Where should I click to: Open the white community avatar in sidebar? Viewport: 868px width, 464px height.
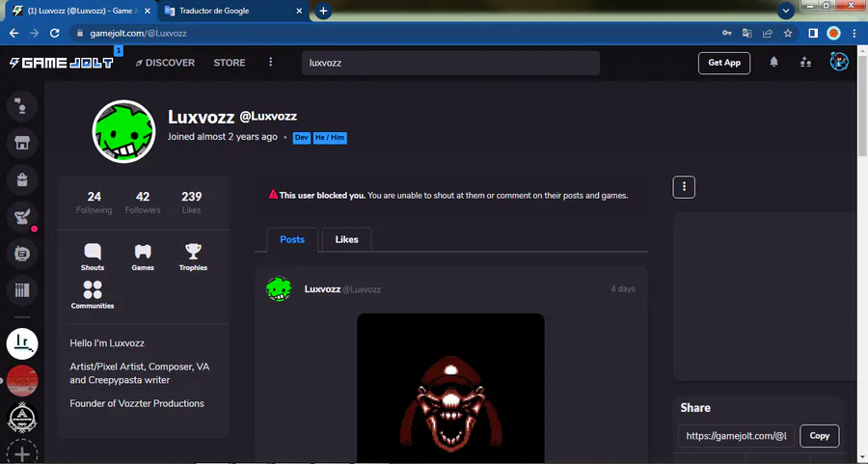pos(22,343)
